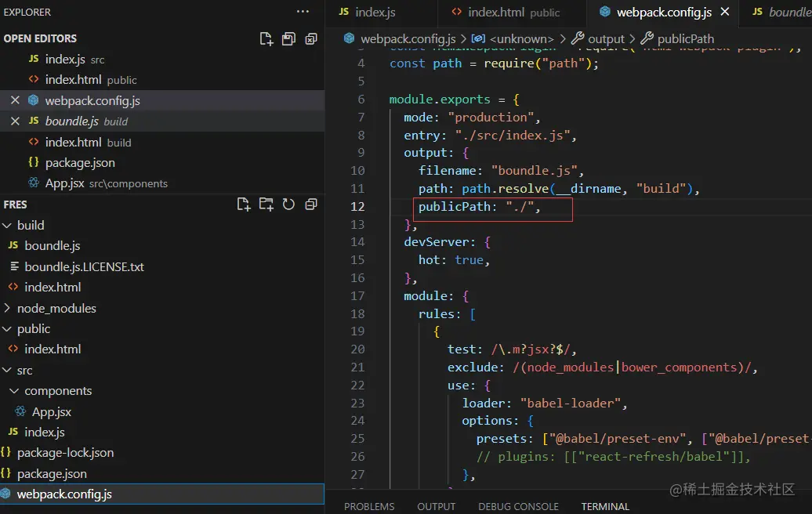Open the PROBLEMS panel tab

(369, 507)
